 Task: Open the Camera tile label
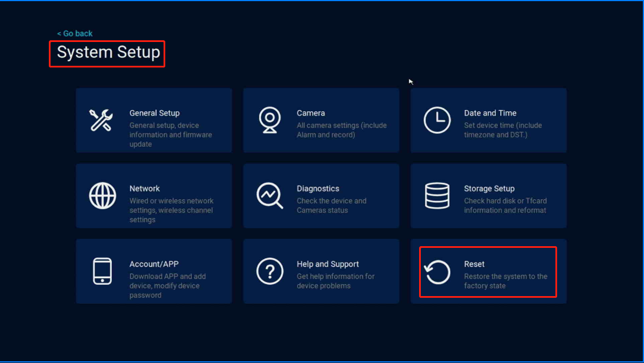[311, 113]
